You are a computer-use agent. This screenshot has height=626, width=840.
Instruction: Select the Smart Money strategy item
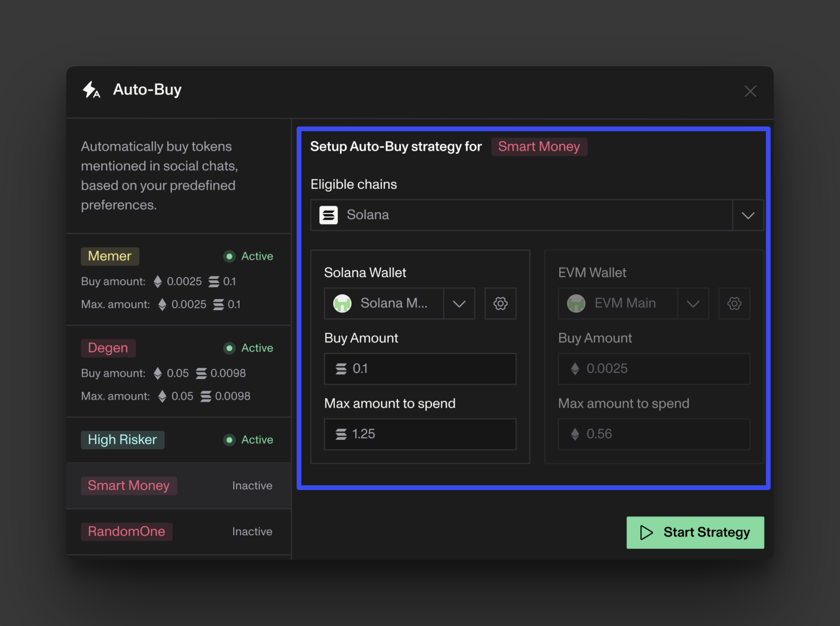click(x=129, y=486)
